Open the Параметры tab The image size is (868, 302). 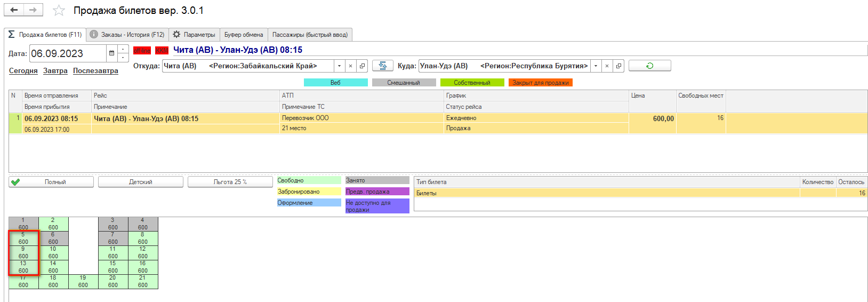click(195, 35)
